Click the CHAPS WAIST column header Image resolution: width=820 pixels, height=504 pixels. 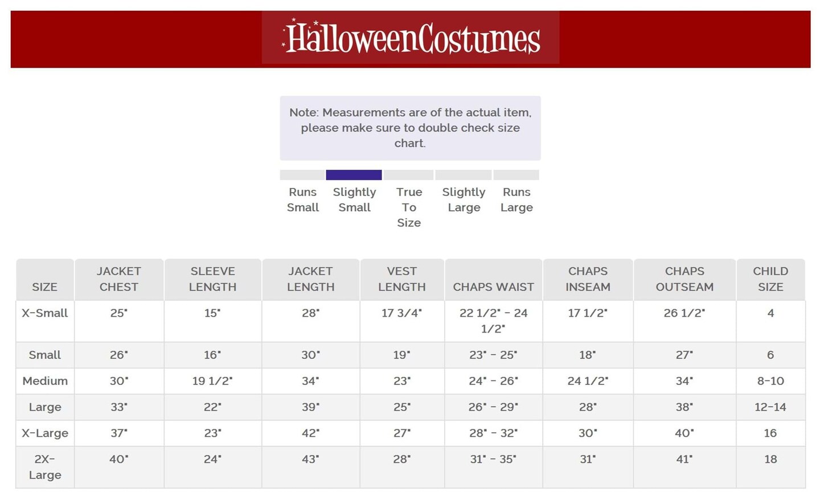pyautogui.click(x=493, y=286)
